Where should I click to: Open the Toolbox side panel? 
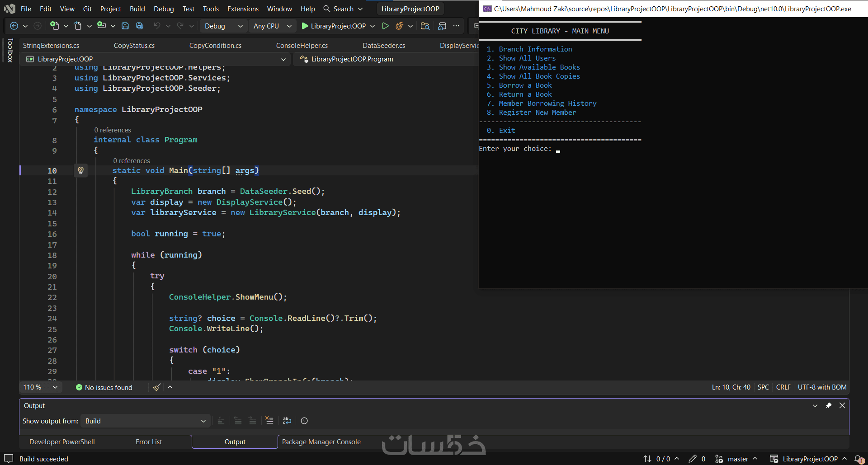coord(10,50)
